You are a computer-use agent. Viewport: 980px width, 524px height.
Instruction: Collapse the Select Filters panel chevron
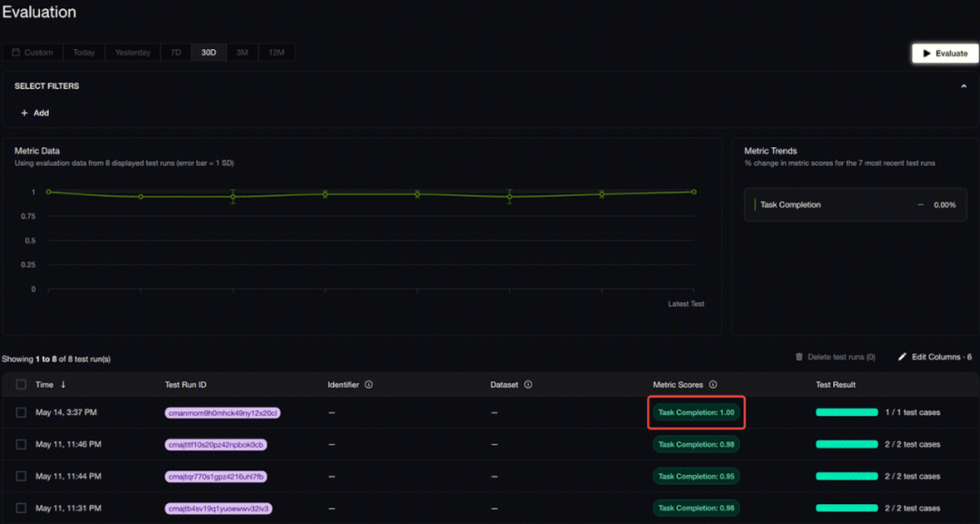pos(963,86)
